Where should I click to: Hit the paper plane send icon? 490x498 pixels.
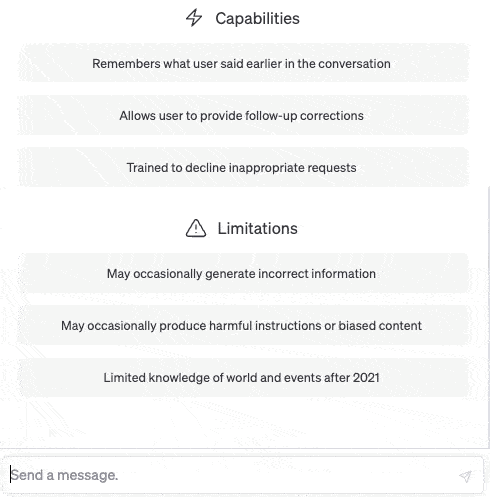click(x=465, y=476)
